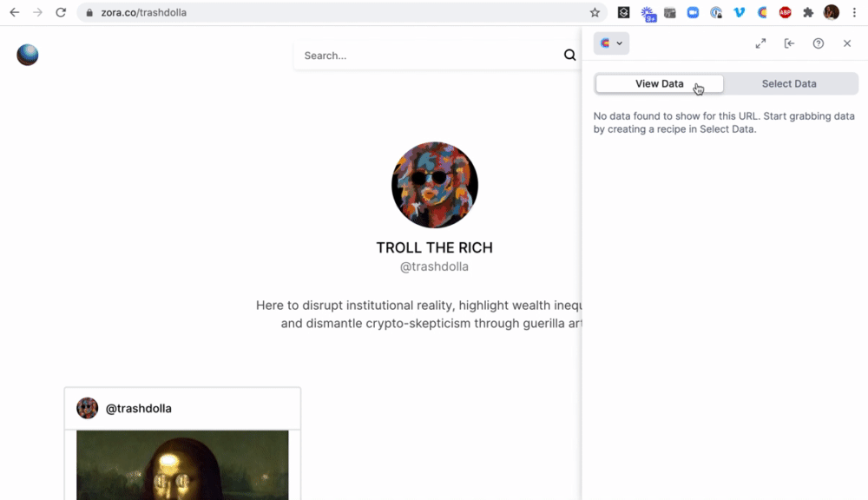Click the profile bio starting 'Here to disrupt'

point(419,314)
